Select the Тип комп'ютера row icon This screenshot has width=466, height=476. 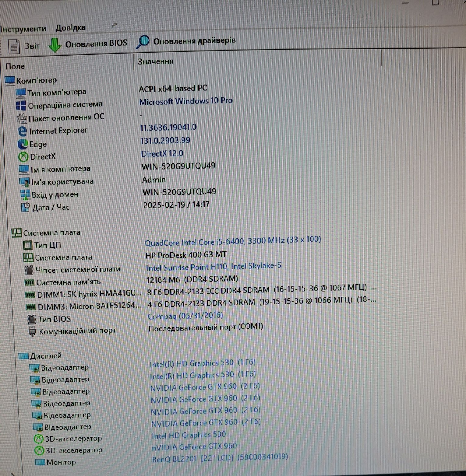coord(21,93)
